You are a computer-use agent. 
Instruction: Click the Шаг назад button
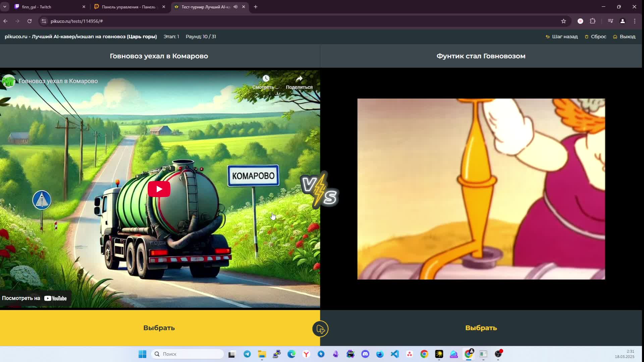click(562, 37)
